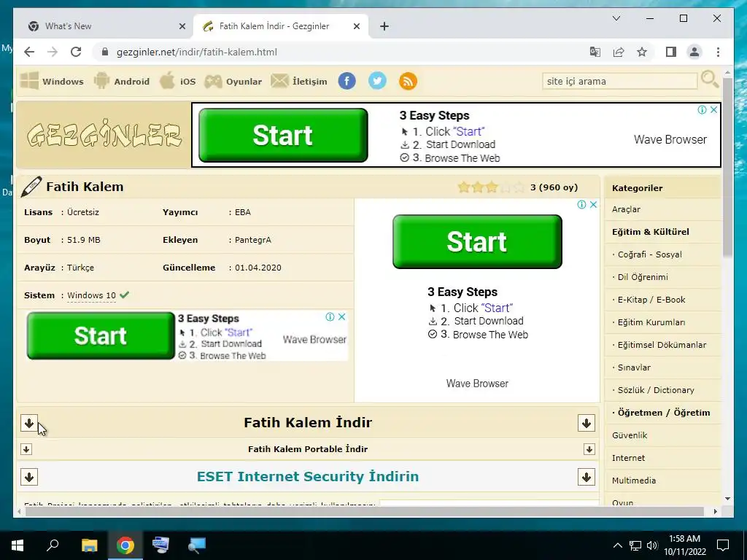
Task: Open İletişim contact page
Action: [298, 81]
